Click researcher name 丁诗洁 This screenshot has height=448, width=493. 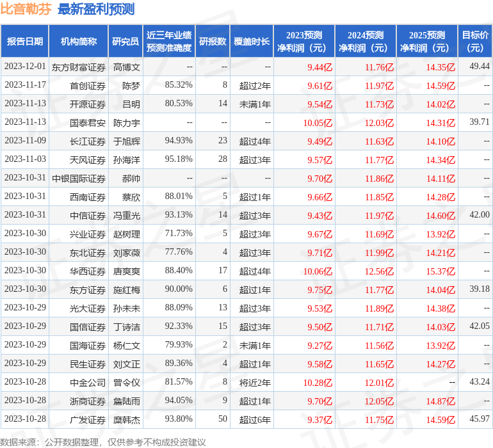[x=127, y=326]
